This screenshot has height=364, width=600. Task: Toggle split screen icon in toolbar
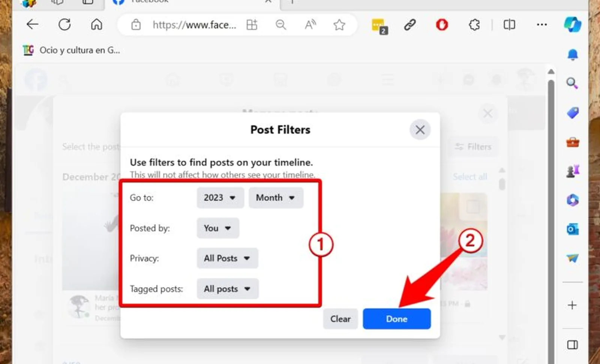pyautogui.click(x=509, y=25)
